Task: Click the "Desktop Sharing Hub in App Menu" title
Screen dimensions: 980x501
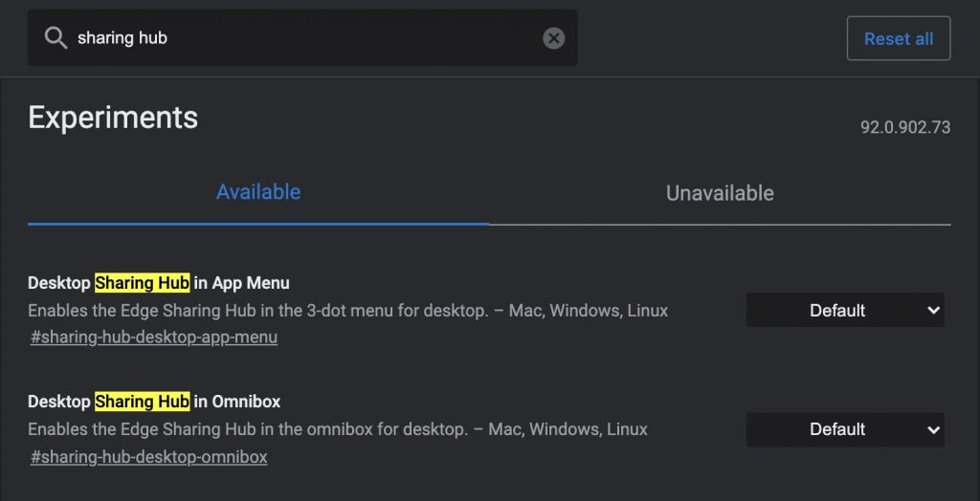Action: [x=159, y=283]
